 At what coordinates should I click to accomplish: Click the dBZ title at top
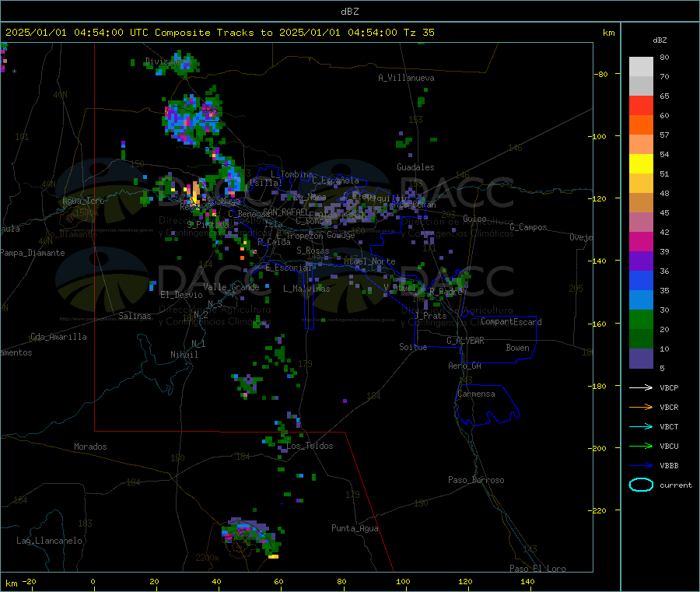click(349, 12)
